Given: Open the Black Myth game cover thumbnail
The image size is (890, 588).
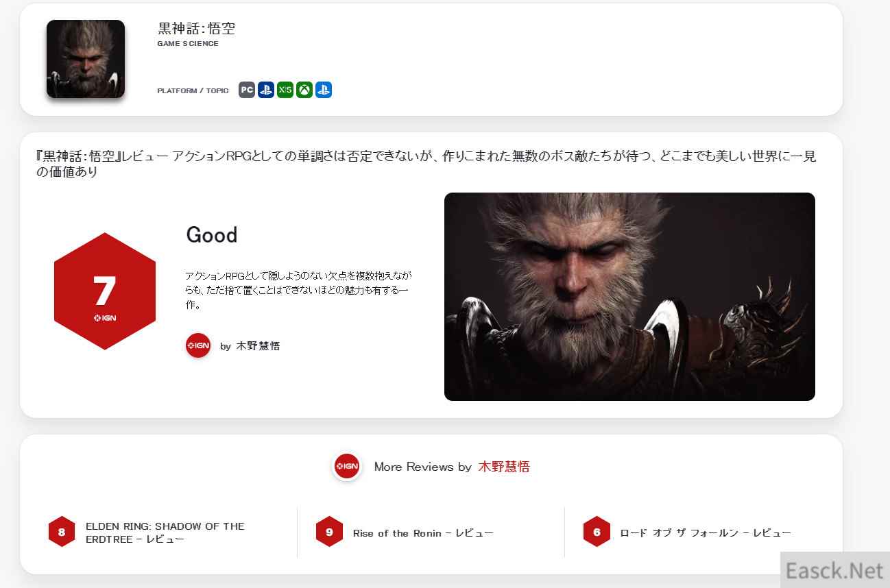Looking at the screenshot, I should click(86, 59).
